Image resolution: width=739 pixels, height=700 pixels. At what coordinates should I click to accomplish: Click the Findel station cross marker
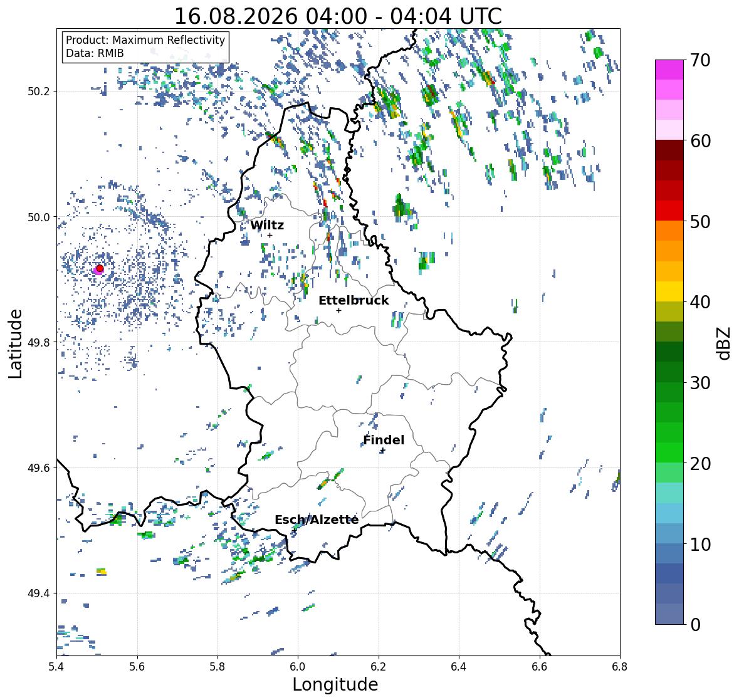(x=383, y=451)
